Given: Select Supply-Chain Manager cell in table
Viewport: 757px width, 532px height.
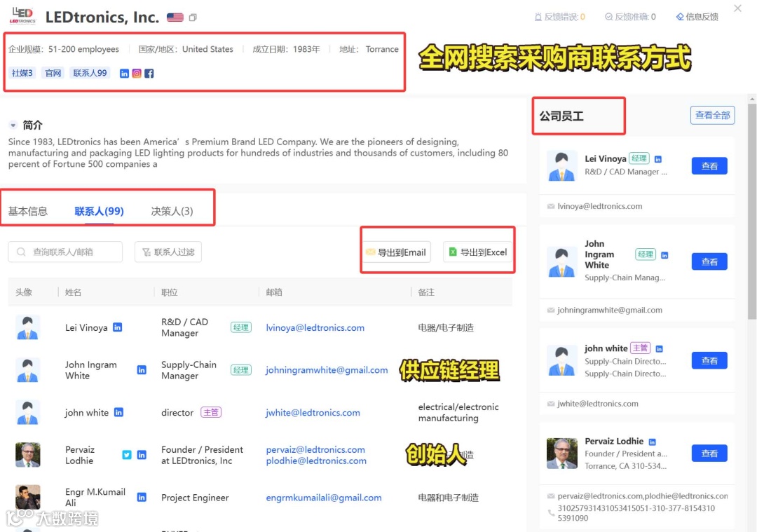Looking at the screenshot, I should [189, 370].
